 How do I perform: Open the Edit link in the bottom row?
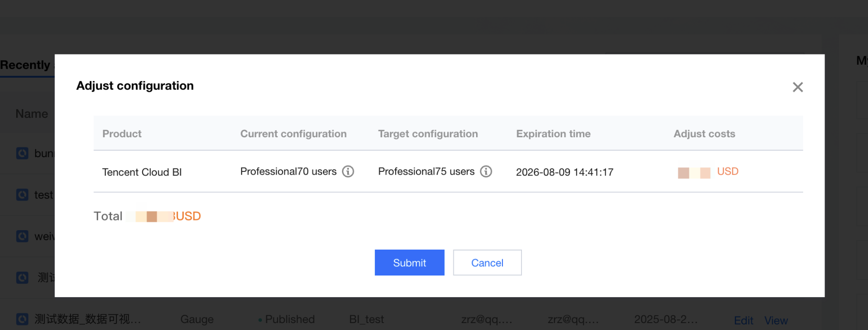click(x=743, y=320)
